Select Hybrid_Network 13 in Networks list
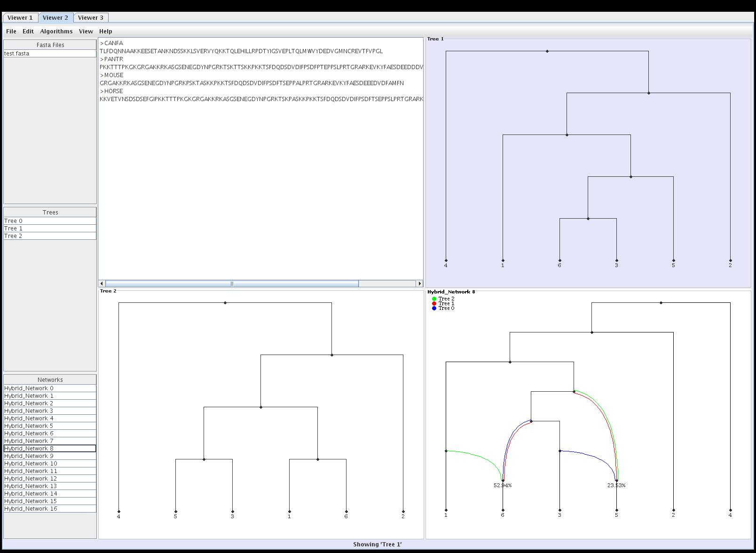Image resolution: width=756 pixels, height=553 pixels. pyautogui.click(x=50, y=486)
